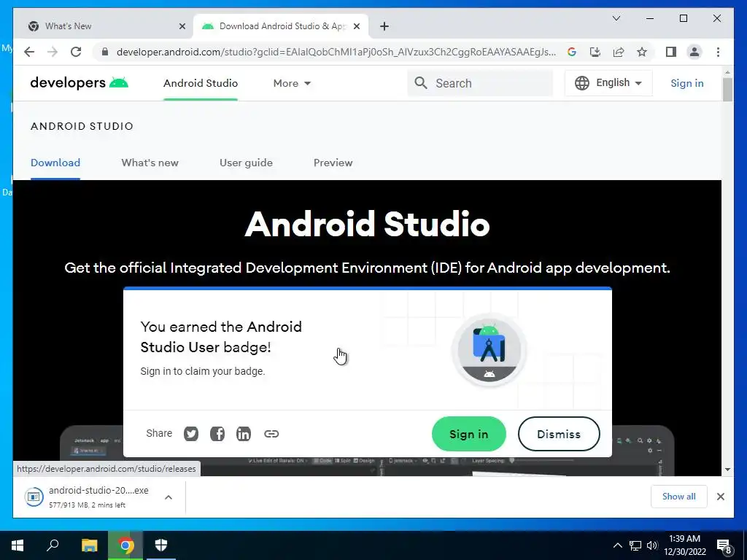Screen dimensions: 747x560
Task: Open Windows taskbar search
Action: pos(53,545)
